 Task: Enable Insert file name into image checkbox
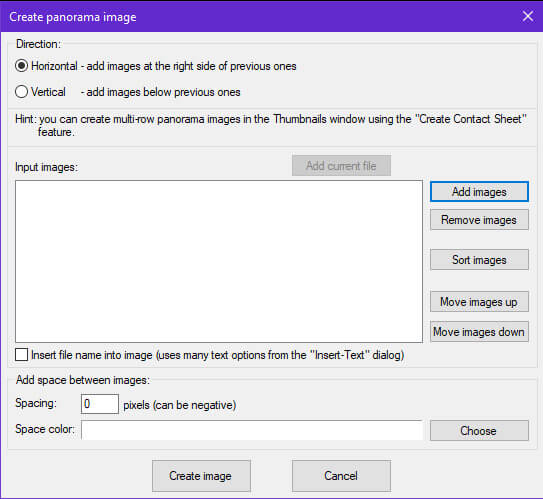click(21, 355)
